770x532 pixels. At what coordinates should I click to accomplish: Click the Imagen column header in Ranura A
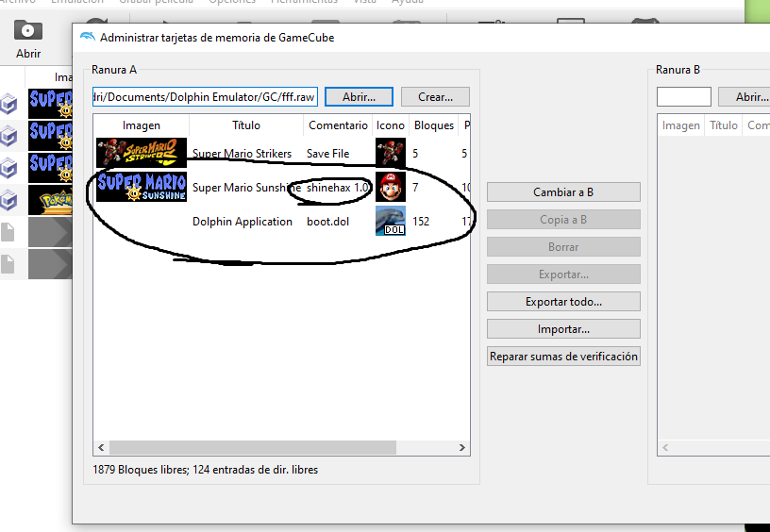141,125
